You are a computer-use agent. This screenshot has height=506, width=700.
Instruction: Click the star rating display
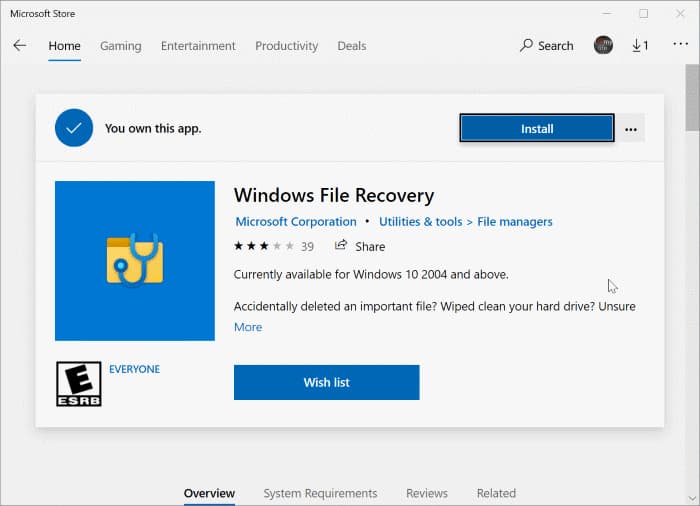coord(264,246)
